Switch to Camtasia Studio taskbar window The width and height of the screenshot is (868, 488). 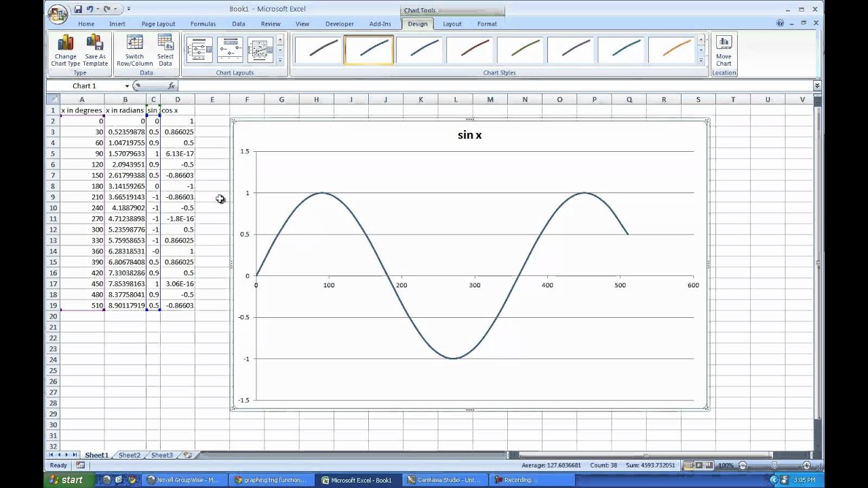pos(444,480)
